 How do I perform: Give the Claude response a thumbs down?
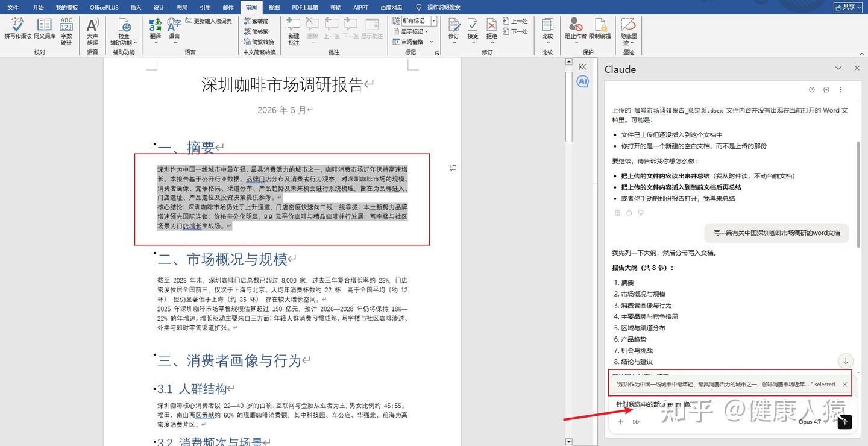(x=641, y=212)
